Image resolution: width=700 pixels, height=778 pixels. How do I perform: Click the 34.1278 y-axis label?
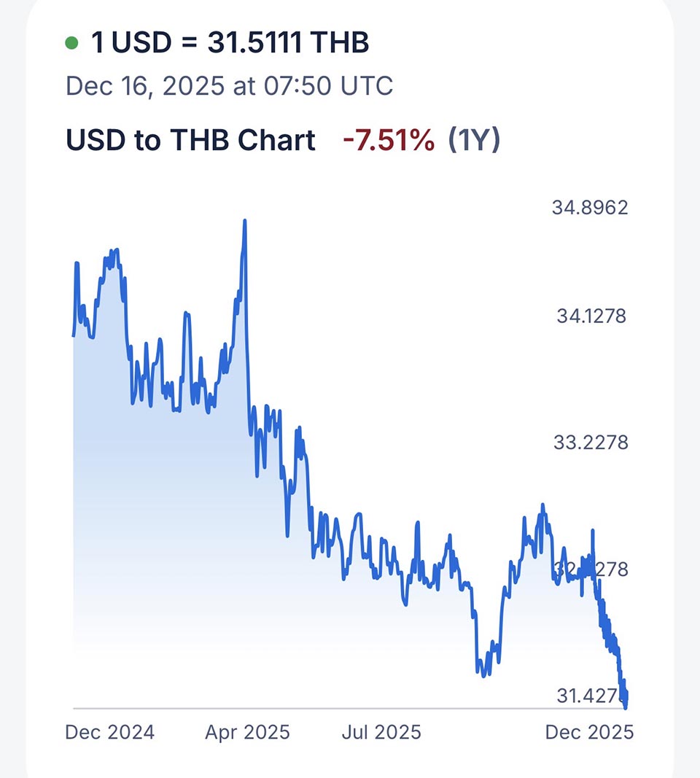pos(591,316)
